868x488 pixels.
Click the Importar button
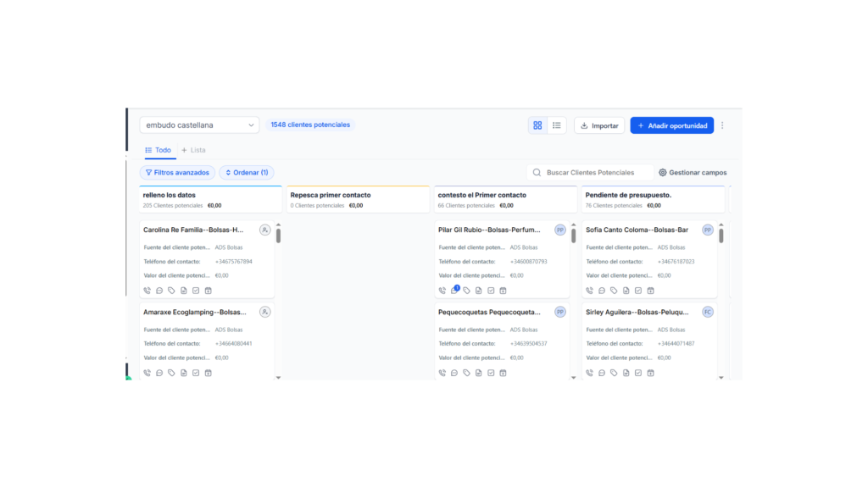tap(599, 125)
